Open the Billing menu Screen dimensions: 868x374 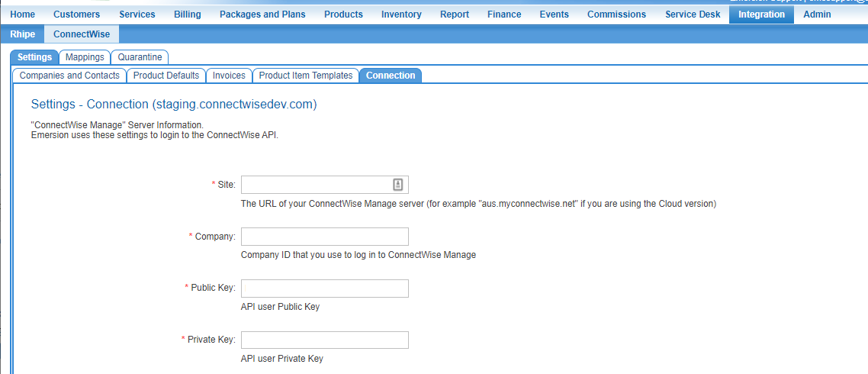[188, 15]
